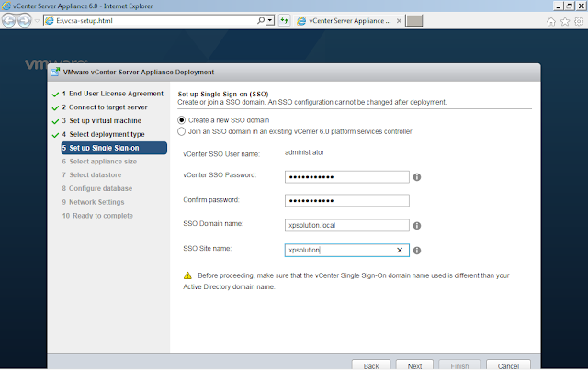This screenshot has width=588, height=370.
Task: Click the info icon beside SSO Domain name
Action: 416,226
